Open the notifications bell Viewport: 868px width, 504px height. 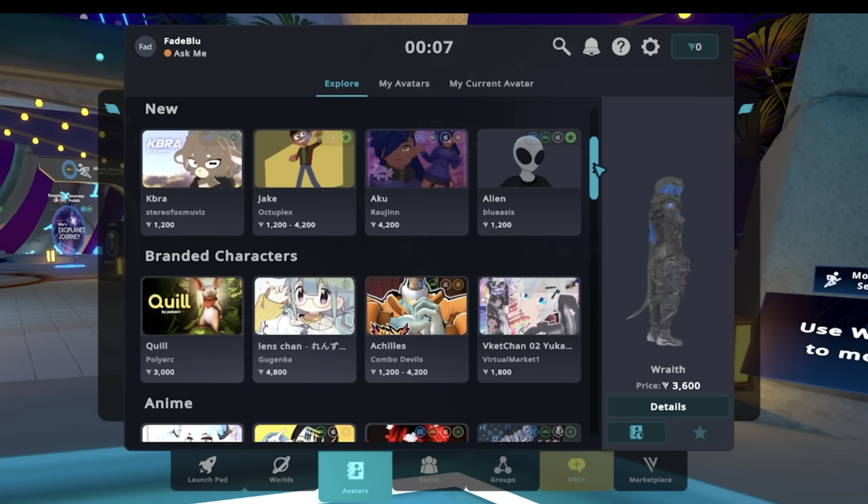591,47
